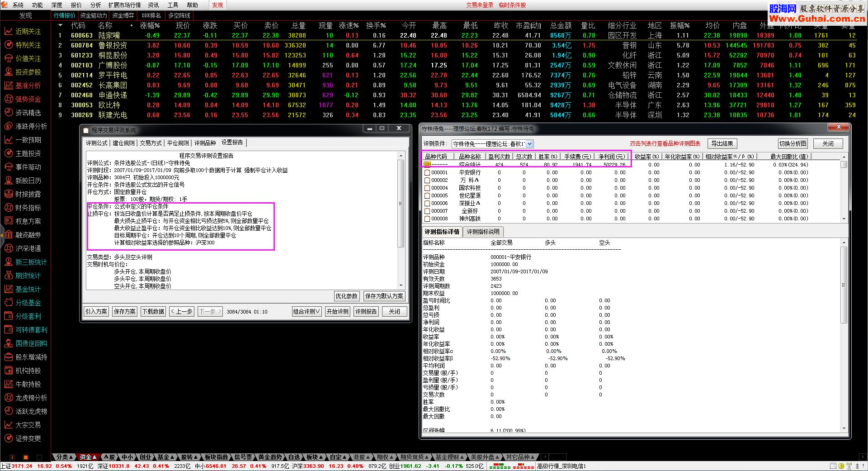Tick the box for 000004 国农科技 row
868x471 pixels.
coord(427,188)
